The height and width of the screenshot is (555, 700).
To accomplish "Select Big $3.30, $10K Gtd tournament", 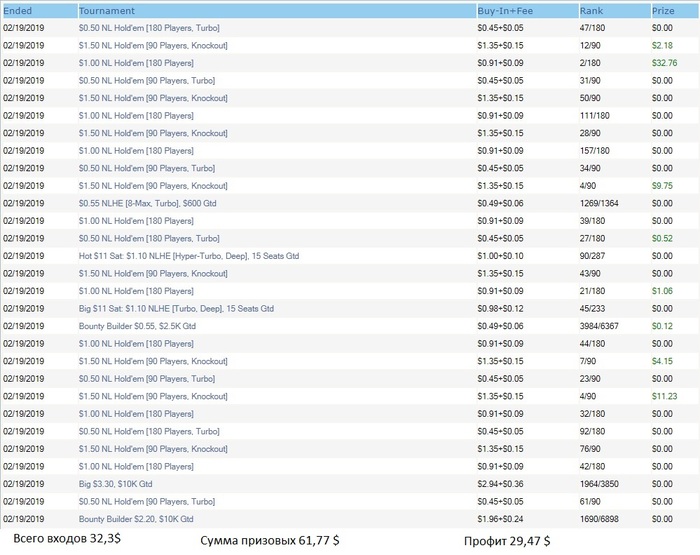I will click(x=116, y=484).
